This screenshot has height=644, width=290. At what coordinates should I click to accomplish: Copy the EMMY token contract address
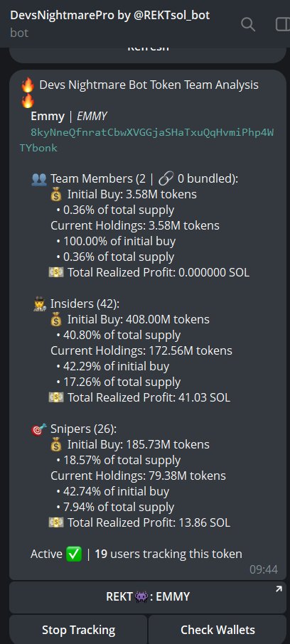(x=147, y=140)
